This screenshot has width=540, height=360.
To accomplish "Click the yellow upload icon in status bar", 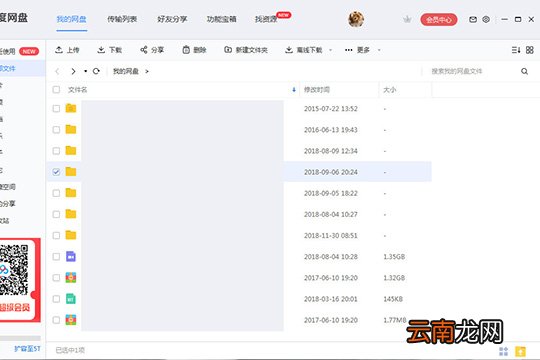I will point(520,351).
